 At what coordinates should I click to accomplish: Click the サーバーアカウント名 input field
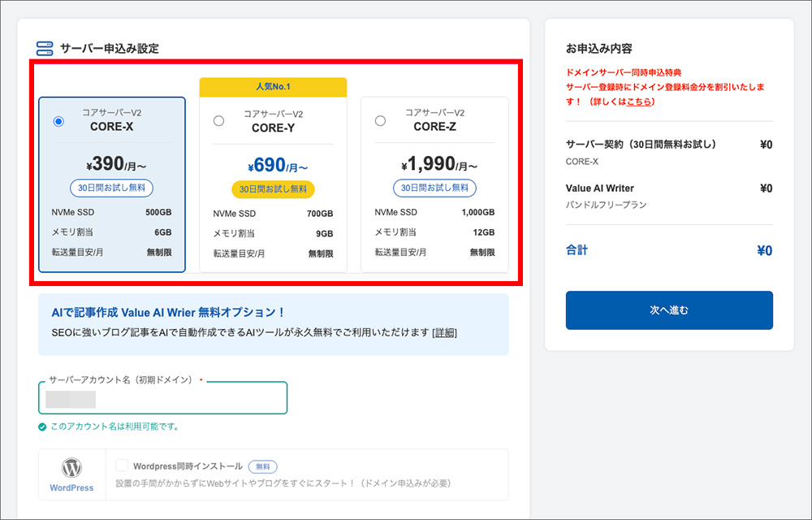click(162, 398)
